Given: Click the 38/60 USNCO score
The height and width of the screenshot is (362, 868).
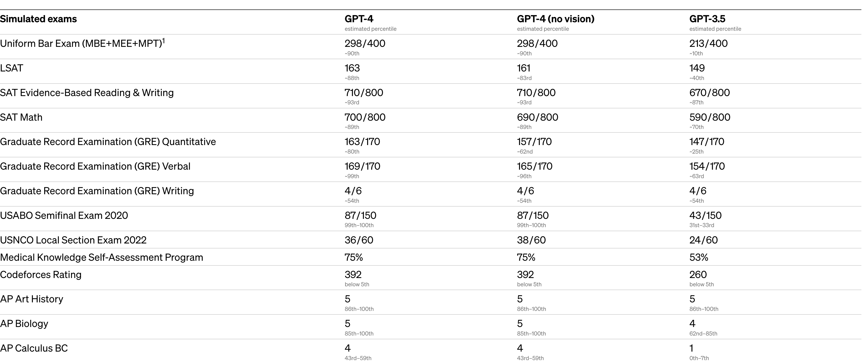Looking at the screenshot, I should (531, 240).
